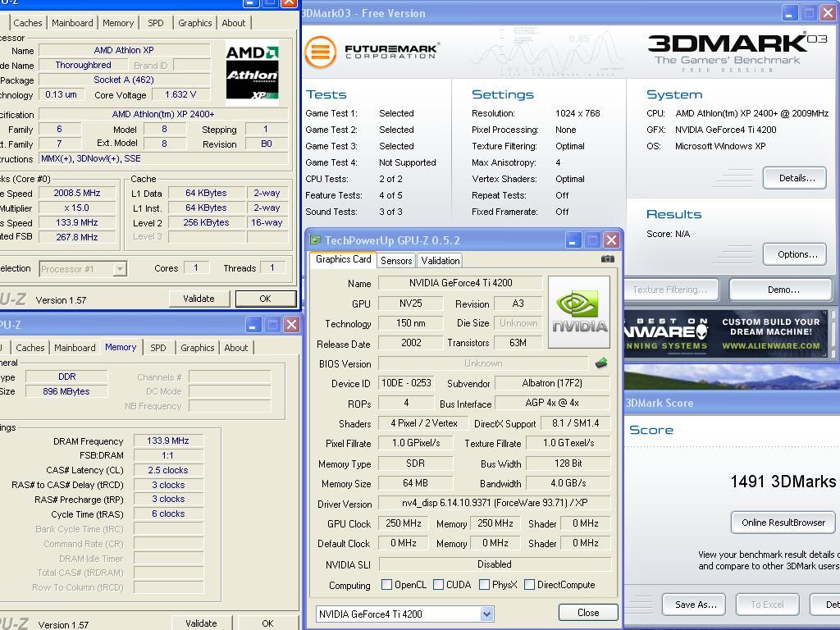
Task: Click the Futuremark orange logo icon
Action: pos(321,52)
